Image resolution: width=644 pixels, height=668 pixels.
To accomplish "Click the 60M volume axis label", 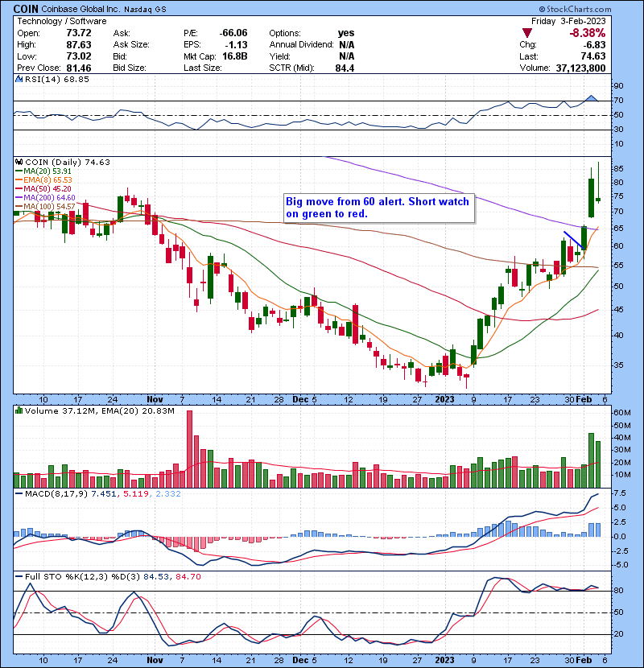I will pos(621,413).
